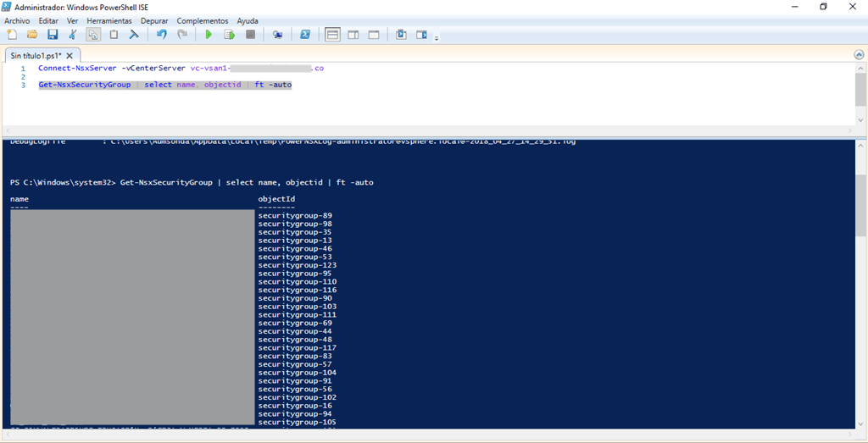Click the New script icon
Image resolution: width=868 pixels, height=443 pixels.
tap(12, 35)
